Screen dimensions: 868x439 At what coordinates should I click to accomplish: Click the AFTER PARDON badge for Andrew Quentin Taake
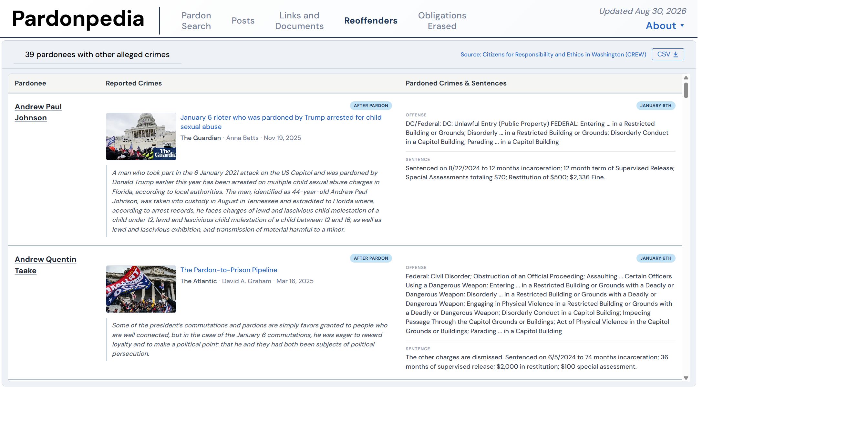coord(371,258)
